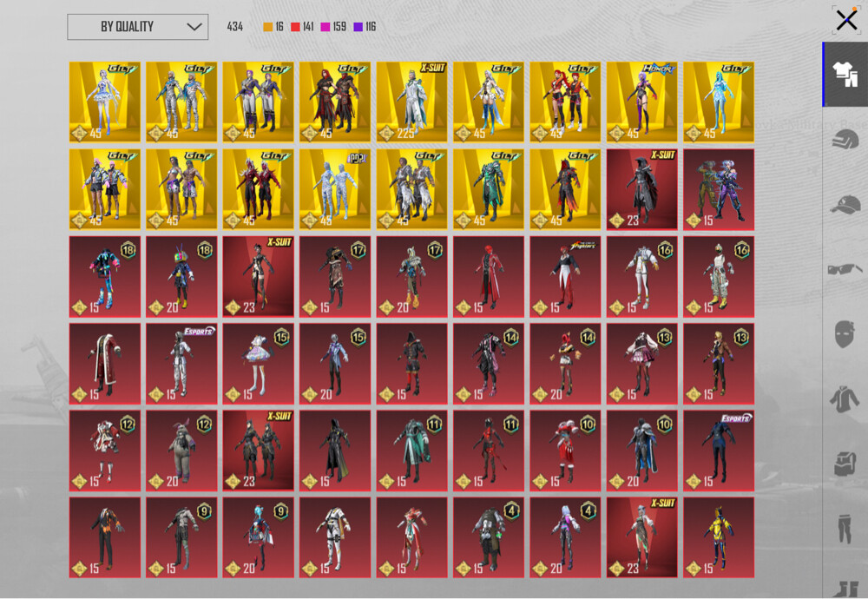
Task: Select the level 17 outfit worth 15
Action: (335, 276)
